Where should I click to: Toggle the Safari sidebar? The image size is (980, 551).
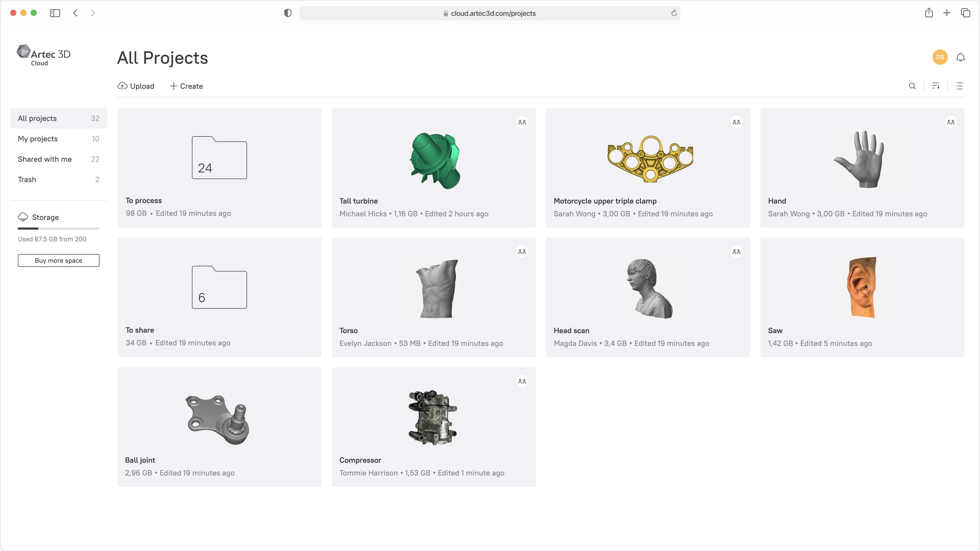[55, 13]
